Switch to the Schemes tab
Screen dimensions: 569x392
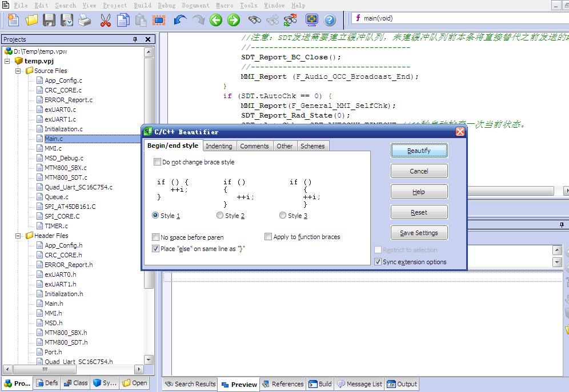coord(313,146)
